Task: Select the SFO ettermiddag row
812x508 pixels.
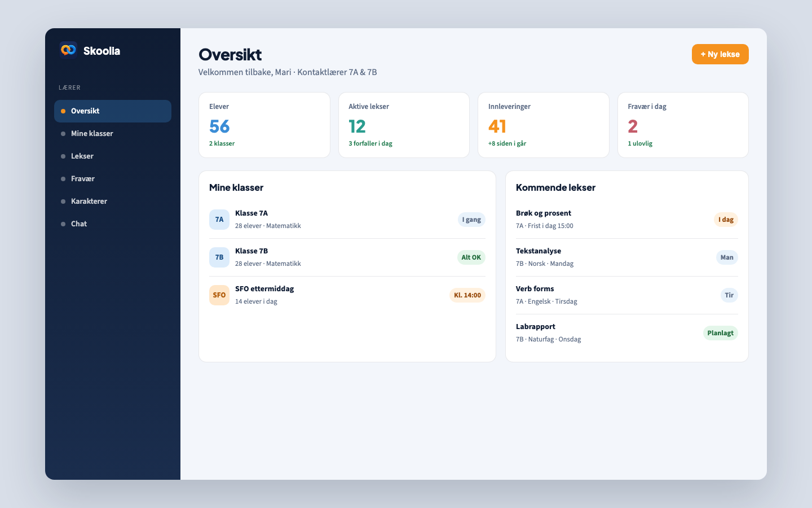Action: 347,295
